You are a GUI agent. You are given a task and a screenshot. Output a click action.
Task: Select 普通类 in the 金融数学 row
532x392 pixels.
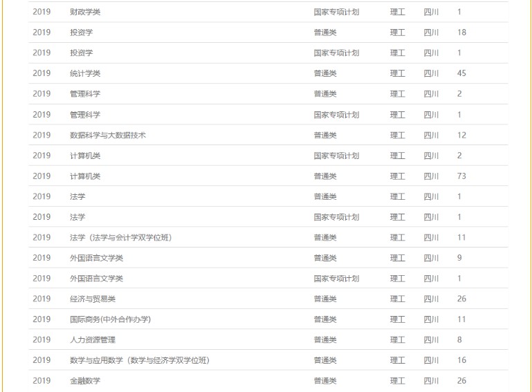tap(325, 381)
